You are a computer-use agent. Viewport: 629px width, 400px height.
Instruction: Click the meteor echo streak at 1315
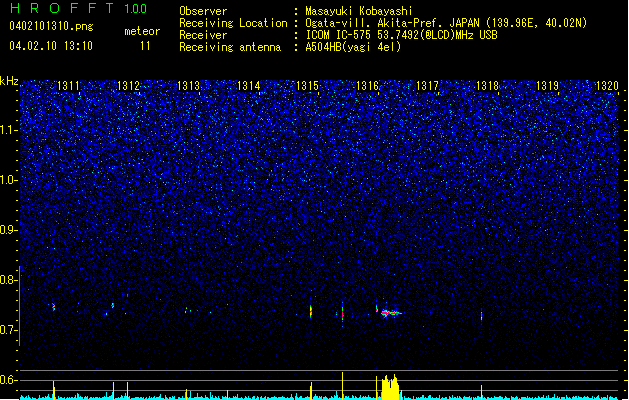coord(311,311)
